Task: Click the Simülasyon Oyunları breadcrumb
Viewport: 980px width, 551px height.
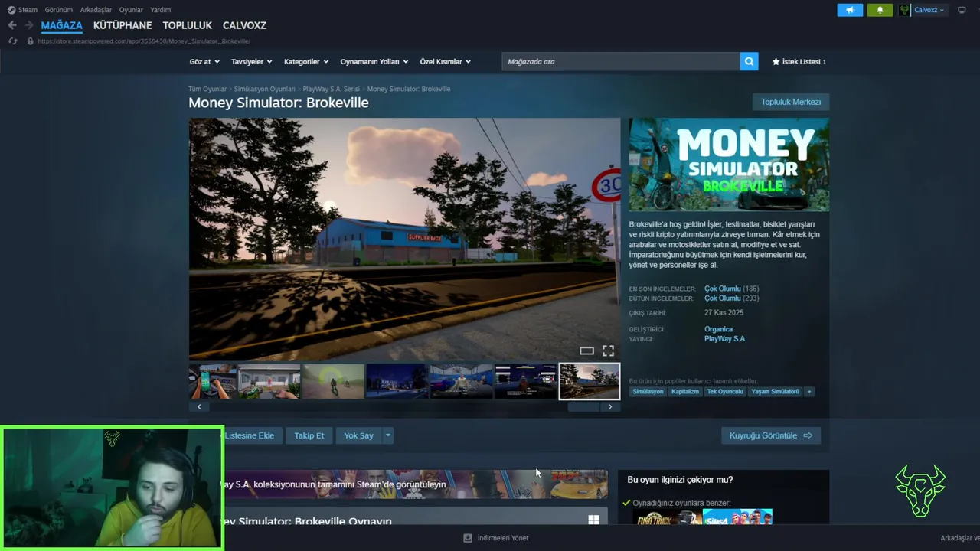Action: click(x=264, y=89)
